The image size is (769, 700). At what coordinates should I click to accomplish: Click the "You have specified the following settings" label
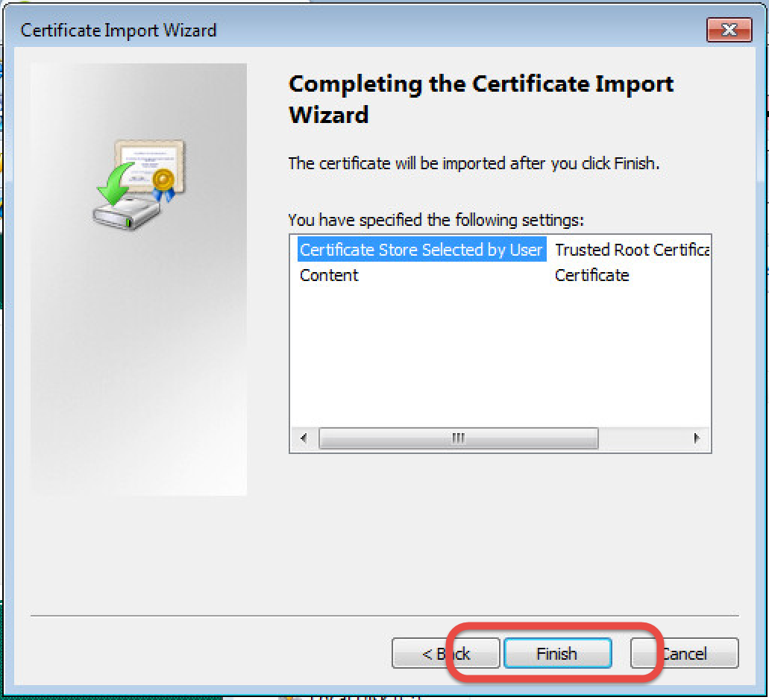436,221
